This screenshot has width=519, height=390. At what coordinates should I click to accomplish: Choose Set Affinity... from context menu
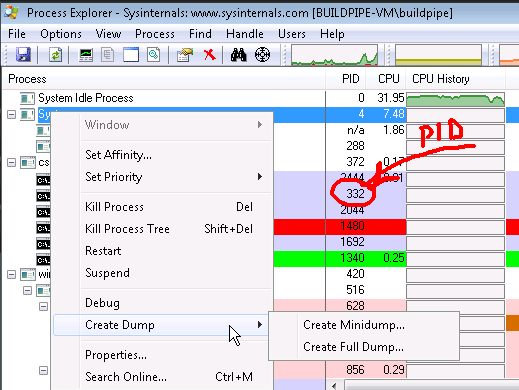point(162,155)
